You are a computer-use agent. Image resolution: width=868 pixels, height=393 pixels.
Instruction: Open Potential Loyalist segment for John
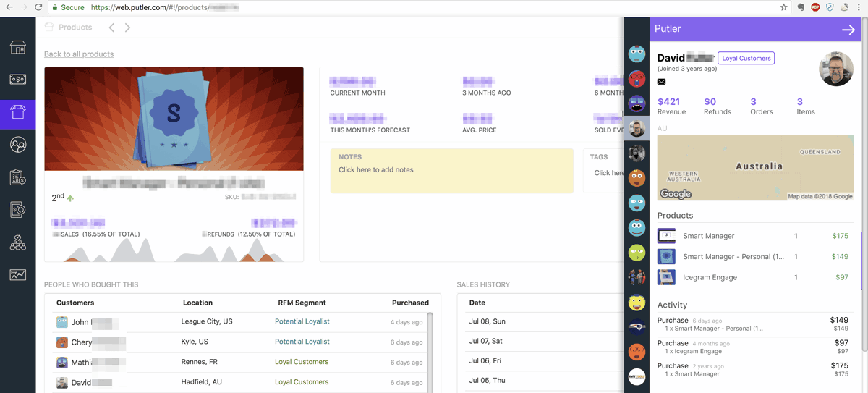(302, 321)
